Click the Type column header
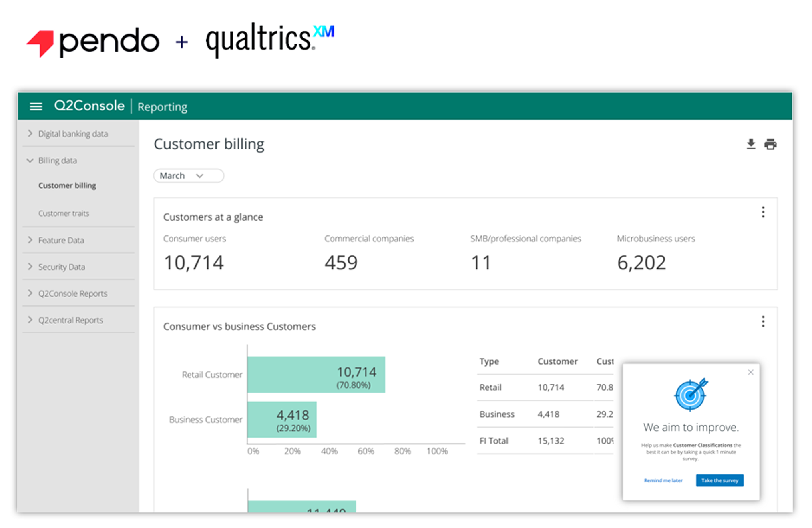The height and width of the screenshot is (528, 812). point(489,361)
